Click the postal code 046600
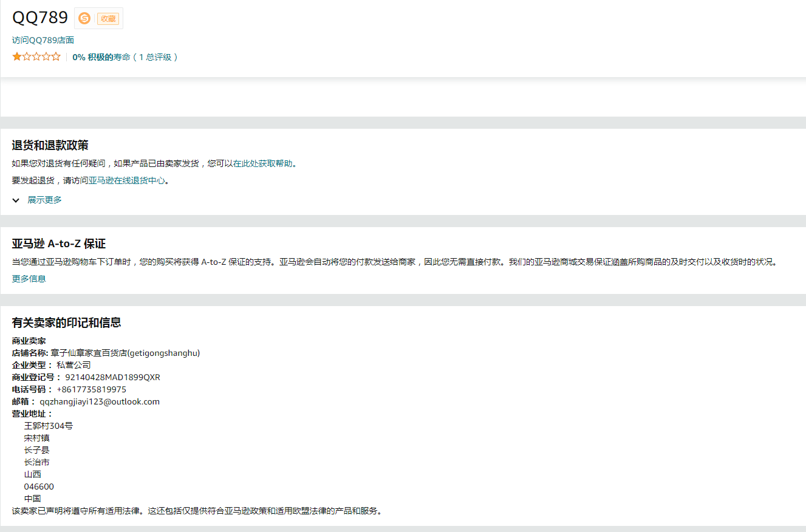806x532 pixels. click(39, 486)
